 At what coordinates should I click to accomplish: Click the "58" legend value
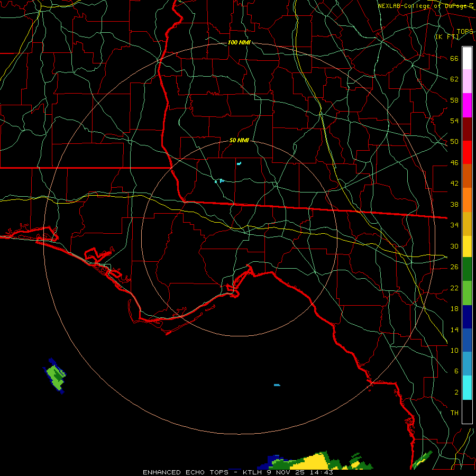coord(454,100)
